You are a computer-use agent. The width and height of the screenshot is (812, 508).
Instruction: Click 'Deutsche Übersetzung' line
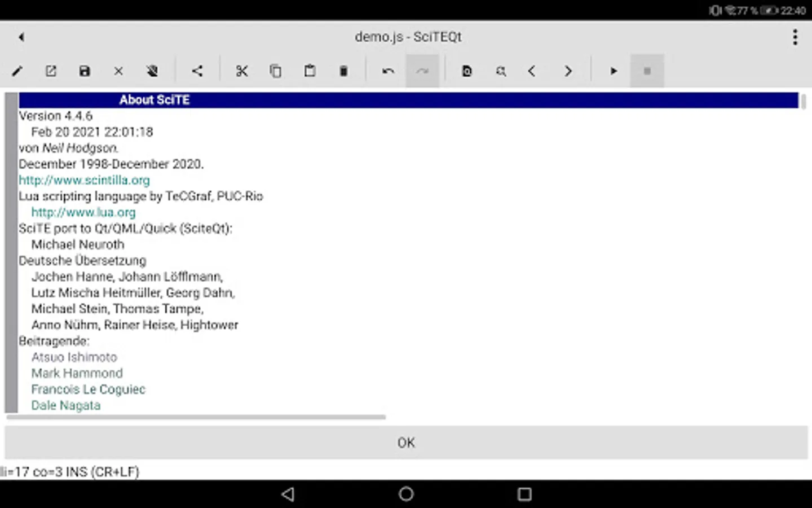(82, 261)
